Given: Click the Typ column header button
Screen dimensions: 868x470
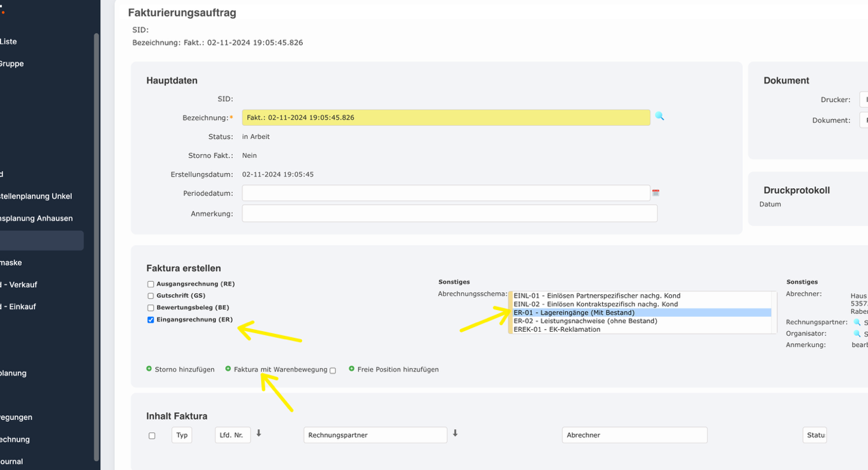Looking at the screenshot, I should 181,434.
